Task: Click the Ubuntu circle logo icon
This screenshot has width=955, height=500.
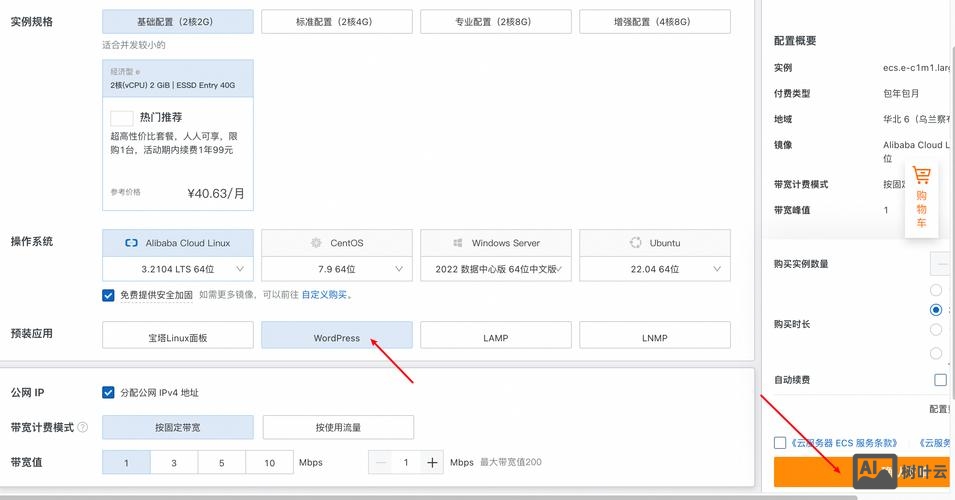Action: [x=635, y=242]
